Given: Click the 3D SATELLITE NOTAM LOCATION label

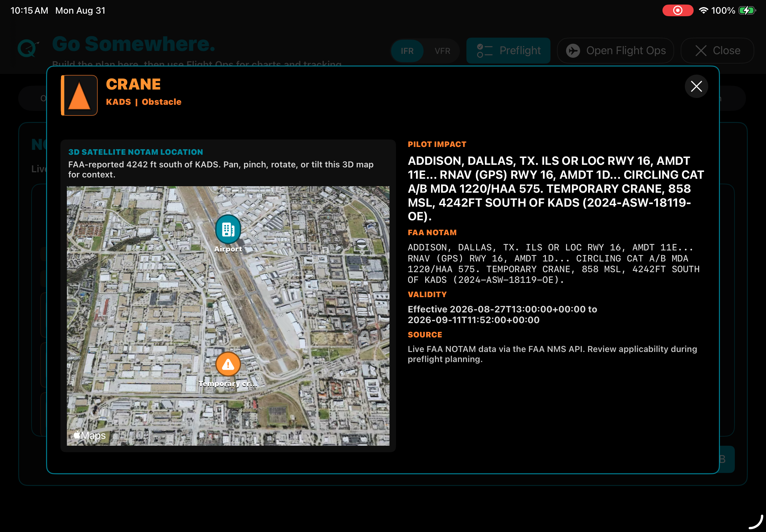Looking at the screenshot, I should coord(135,152).
